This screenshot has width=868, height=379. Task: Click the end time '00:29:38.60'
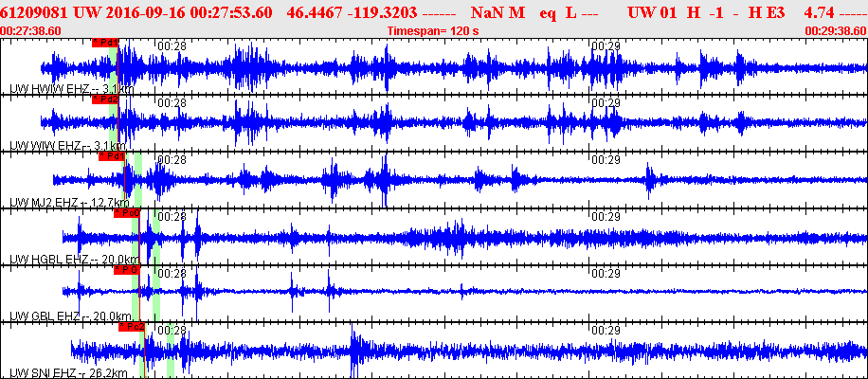[x=836, y=31]
